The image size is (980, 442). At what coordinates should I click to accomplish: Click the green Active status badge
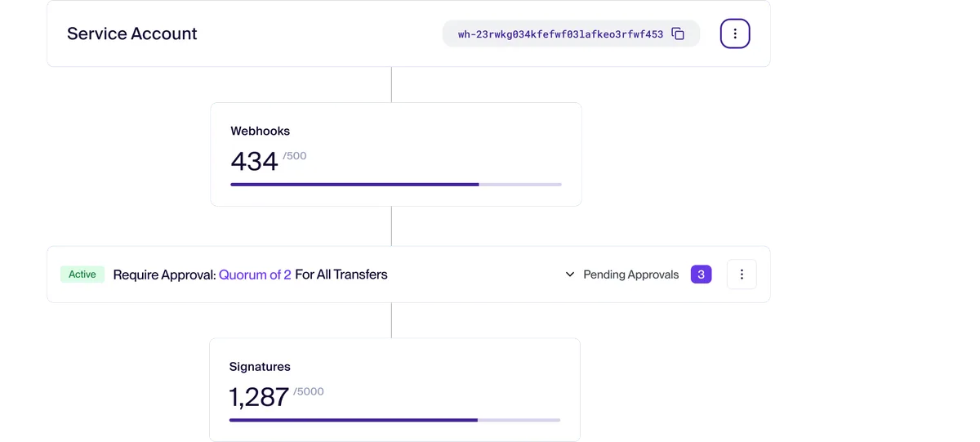[82, 275]
